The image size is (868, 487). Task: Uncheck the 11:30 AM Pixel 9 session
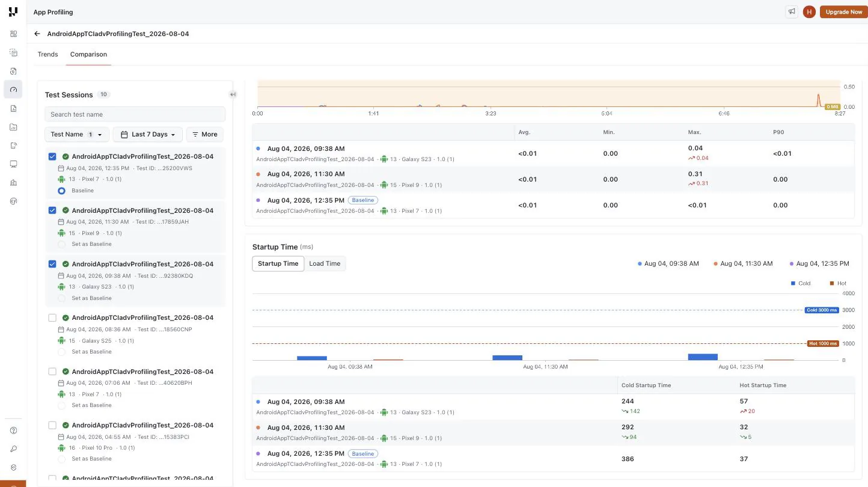tap(52, 210)
